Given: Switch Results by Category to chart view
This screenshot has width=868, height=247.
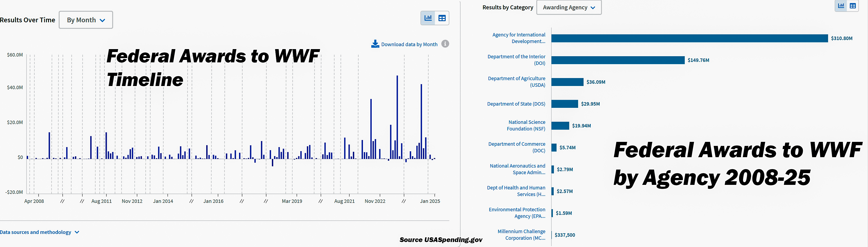Looking at the screenshot, I should point(841,6).
